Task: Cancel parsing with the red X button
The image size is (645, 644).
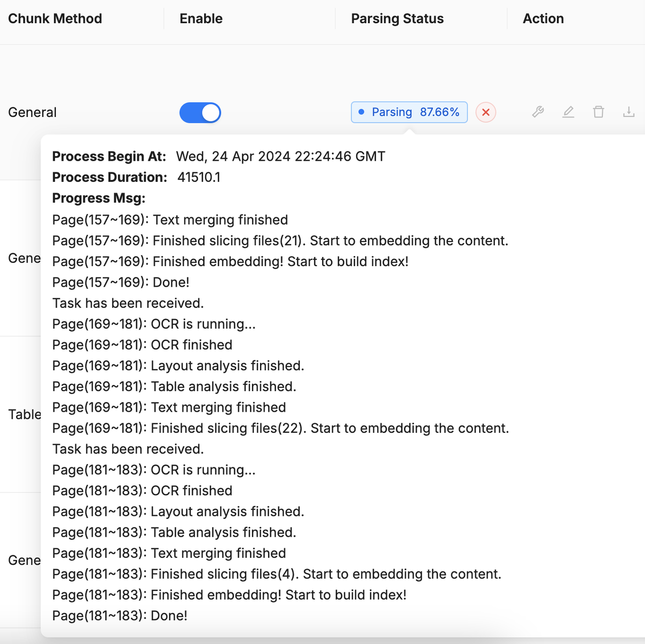Action: tap(486, 112)
